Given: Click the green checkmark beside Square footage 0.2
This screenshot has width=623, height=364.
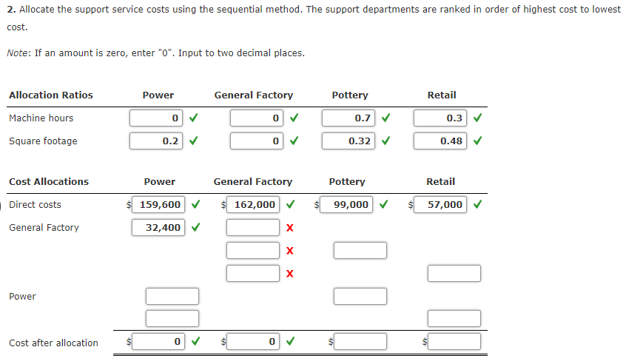Looking at the screenshot, I should click(x=194, y=141).
